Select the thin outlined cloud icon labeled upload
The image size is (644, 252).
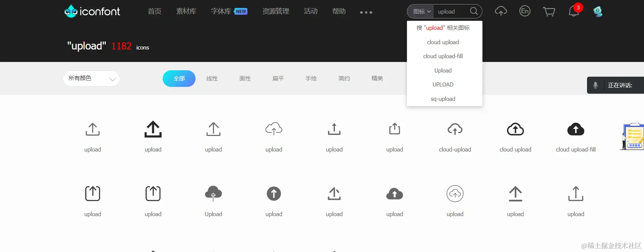click(x=274, y=129)
